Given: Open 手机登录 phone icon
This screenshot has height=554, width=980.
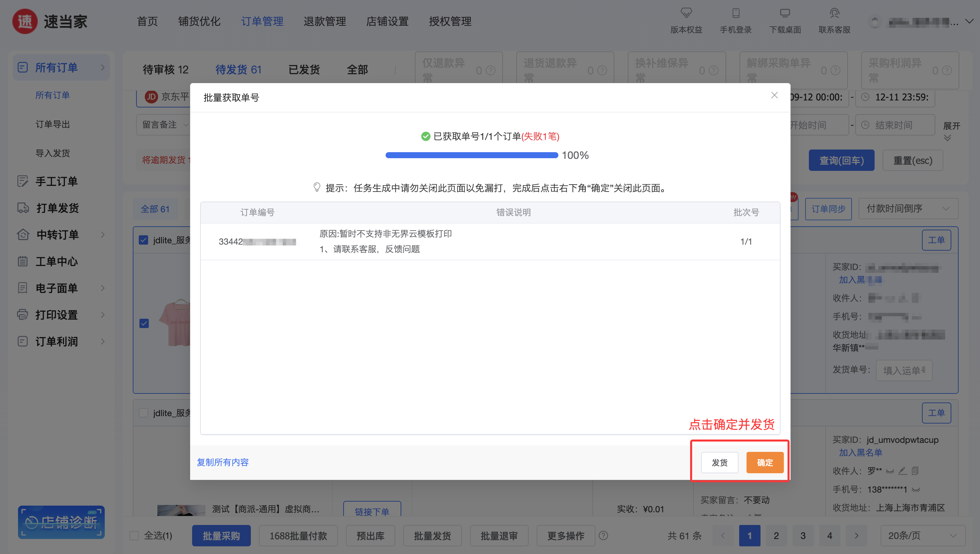Looking at the screenshot, I should [x=736, y=13].
